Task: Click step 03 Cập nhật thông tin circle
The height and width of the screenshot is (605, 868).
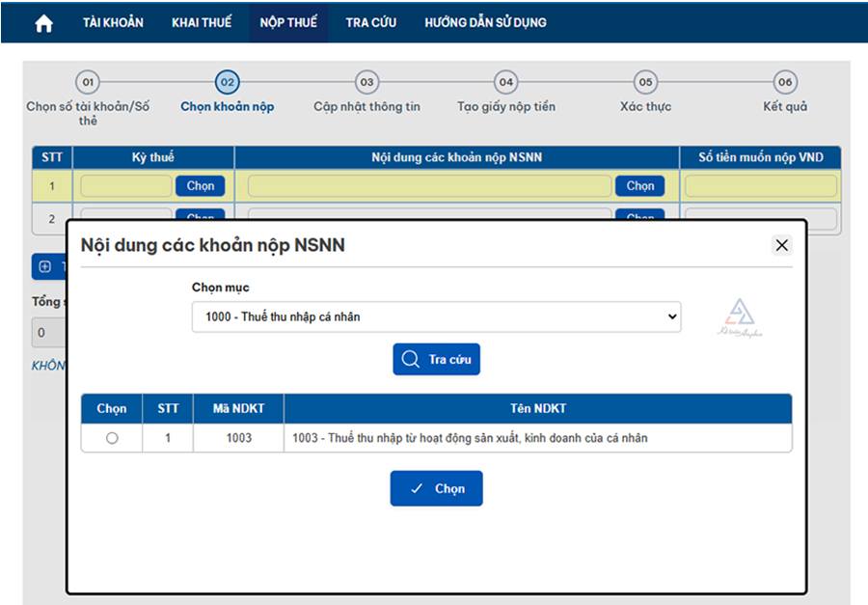Action: (366, 83)
